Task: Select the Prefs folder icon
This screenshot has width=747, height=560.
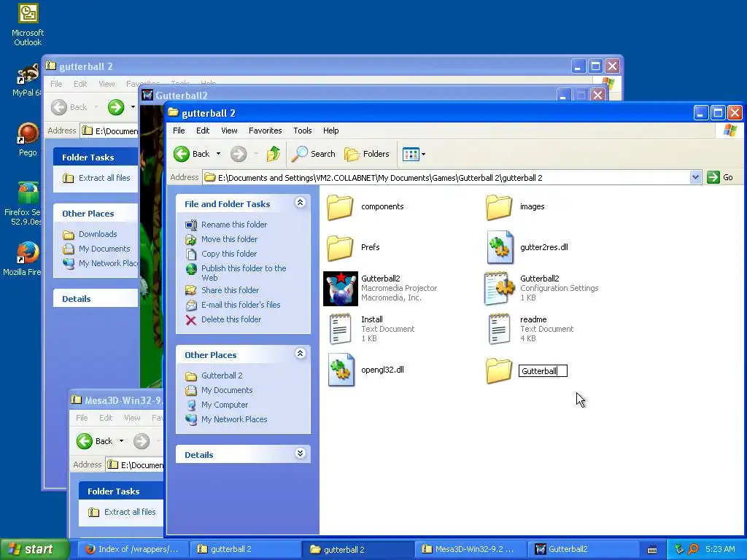Action: point(340,248)
